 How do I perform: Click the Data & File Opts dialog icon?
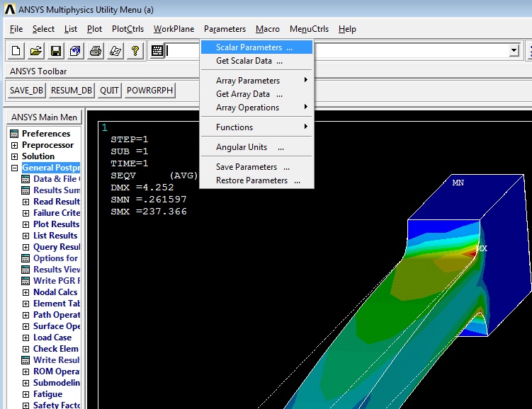click(26, 179)
